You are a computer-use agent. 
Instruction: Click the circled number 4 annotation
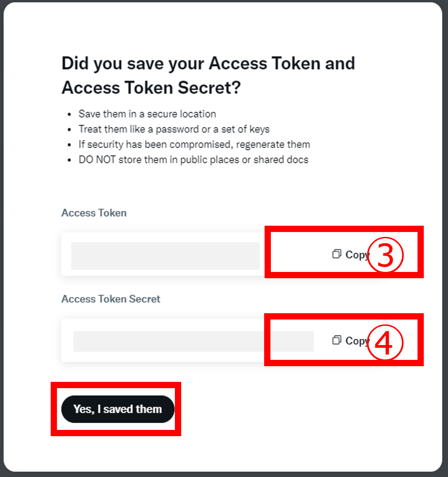[385, 342]
